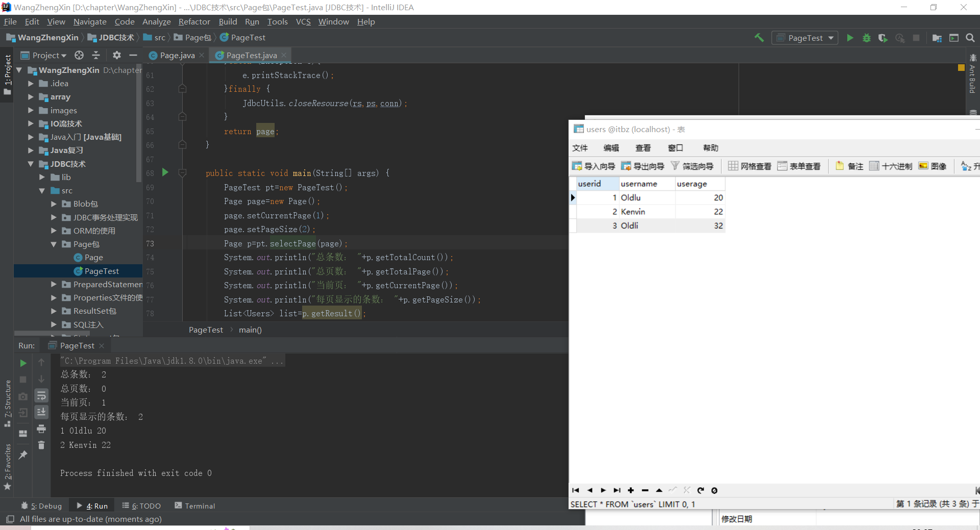This screenshot has width=980, height=530.
Task: Click Export Wizard in users table window
Action: (643, 166)
